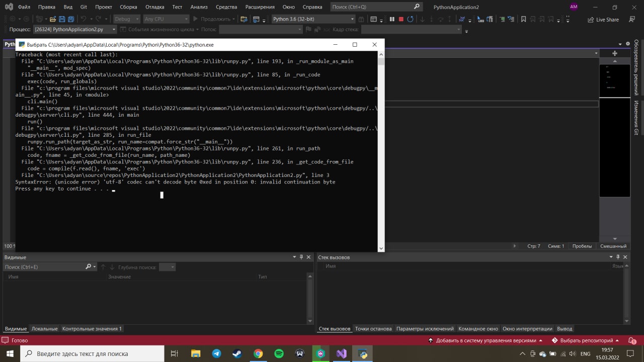Open the Python 3.6 (32-bit) environment dropdown
The width and height of the screenshot is (644, 362).
pyautogui.click(x=313, y=19)
